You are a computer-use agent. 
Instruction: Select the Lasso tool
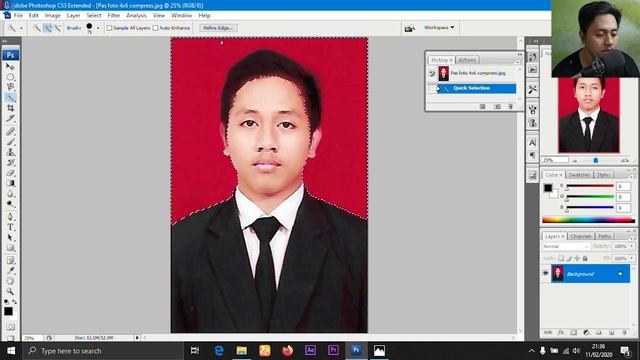[x=10, y=87]
